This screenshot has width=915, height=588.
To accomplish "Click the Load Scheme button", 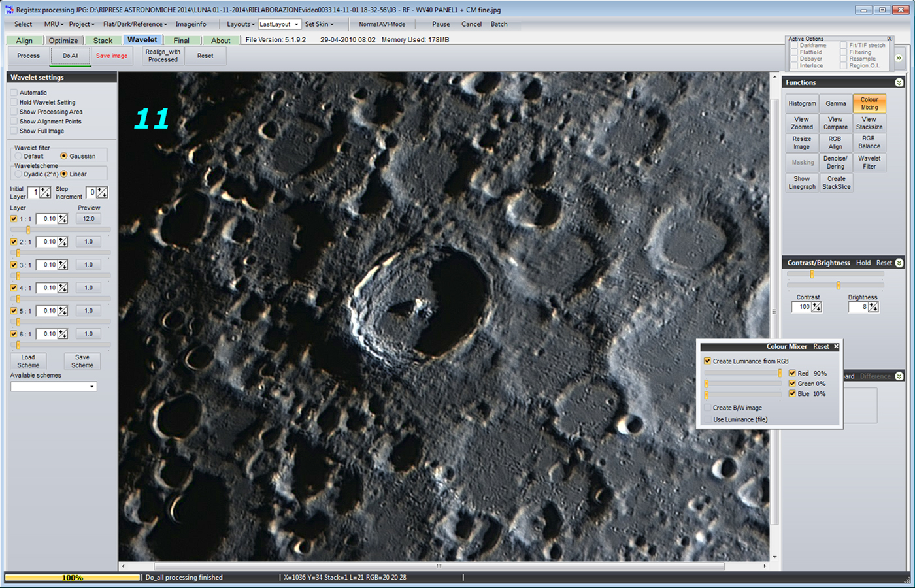I will pos(28,361).
